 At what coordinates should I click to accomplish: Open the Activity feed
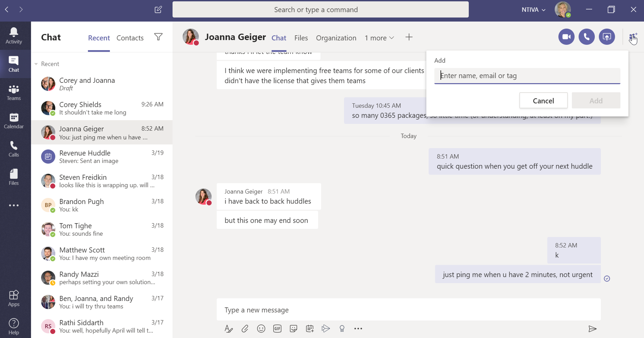coord(14,35)
